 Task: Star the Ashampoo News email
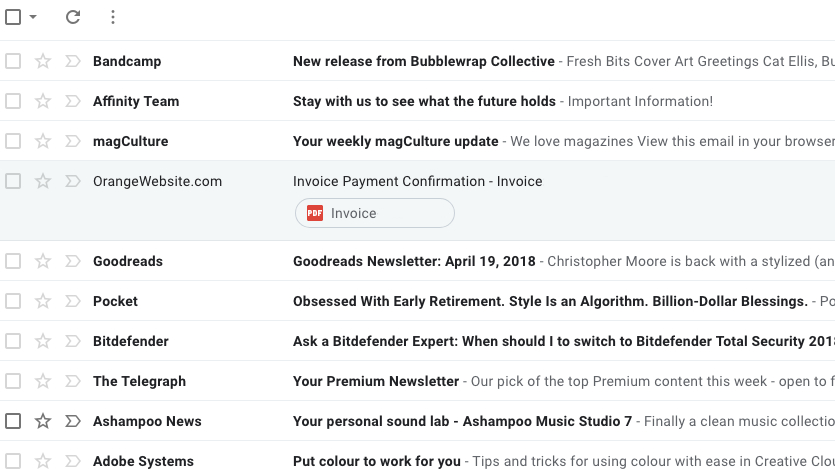point(43,421)
